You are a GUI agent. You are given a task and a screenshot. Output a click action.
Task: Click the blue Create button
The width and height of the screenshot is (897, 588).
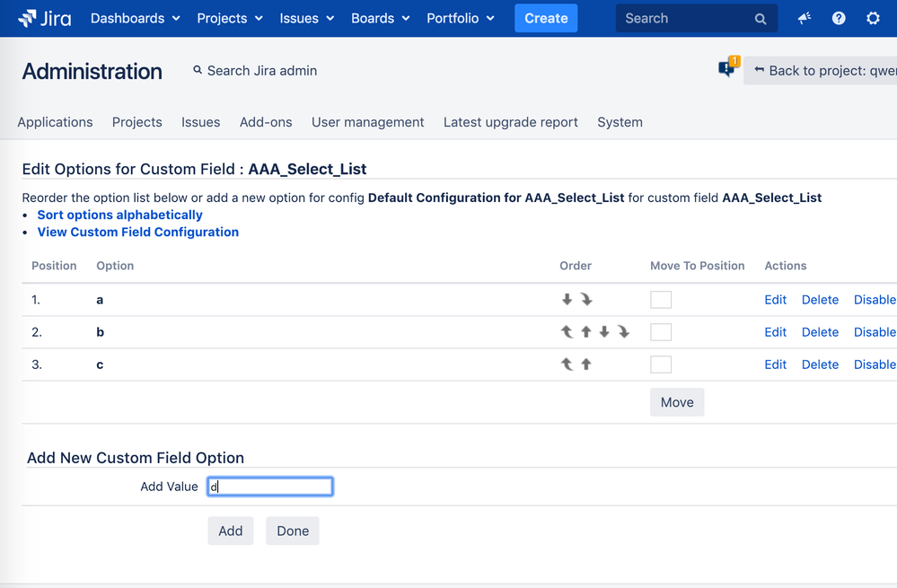(546, 18)
